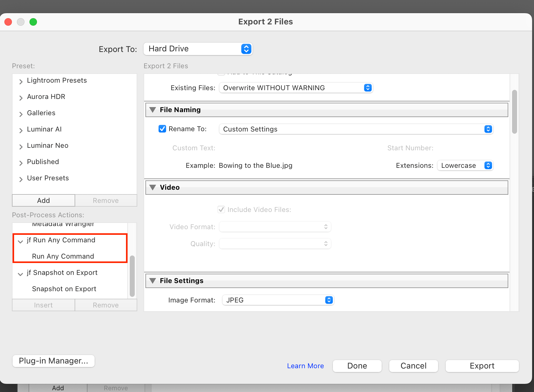This screenshot has width=534, height=392.
Task: Select the Snapshot on Export action
Action: (64, 289)
